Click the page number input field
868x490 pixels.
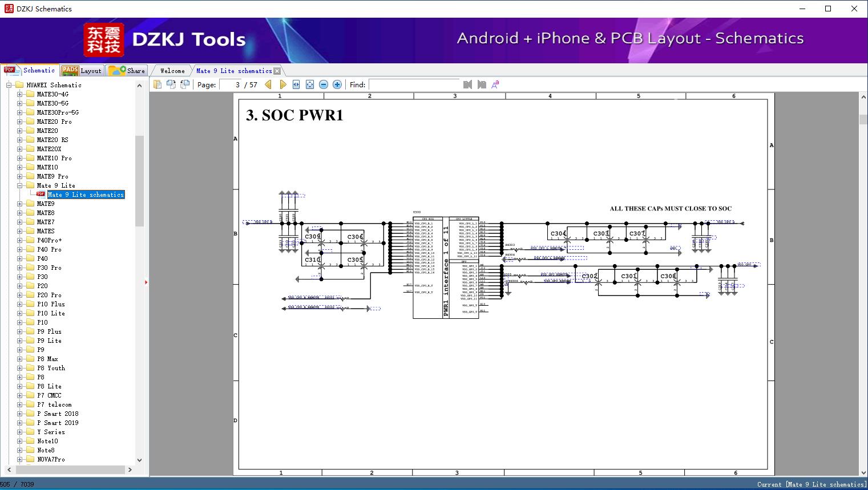[231, 84]
